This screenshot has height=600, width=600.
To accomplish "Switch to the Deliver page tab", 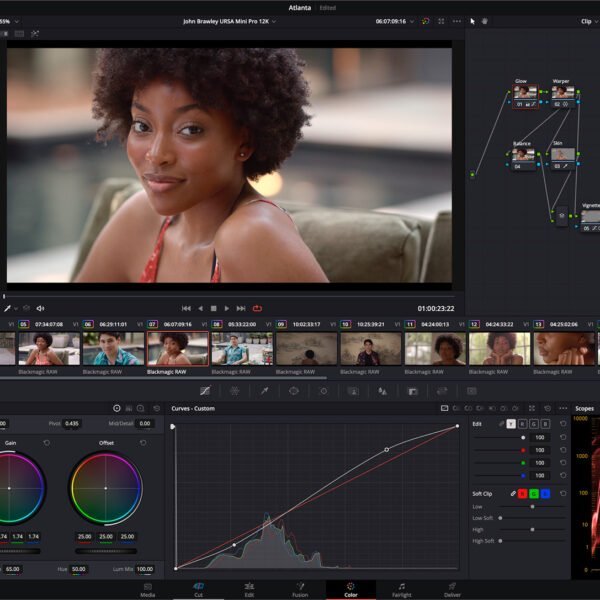I will pyautogui.click(x=452, y=590).
